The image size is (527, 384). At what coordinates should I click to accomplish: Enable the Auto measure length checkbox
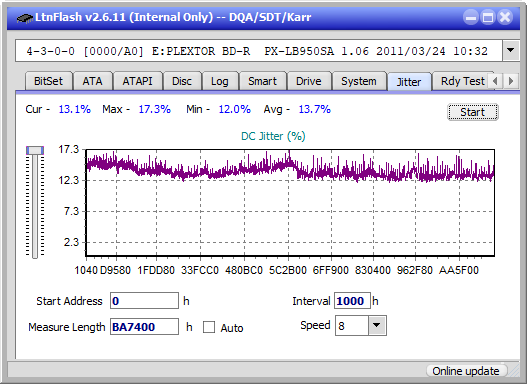point(209,327)
